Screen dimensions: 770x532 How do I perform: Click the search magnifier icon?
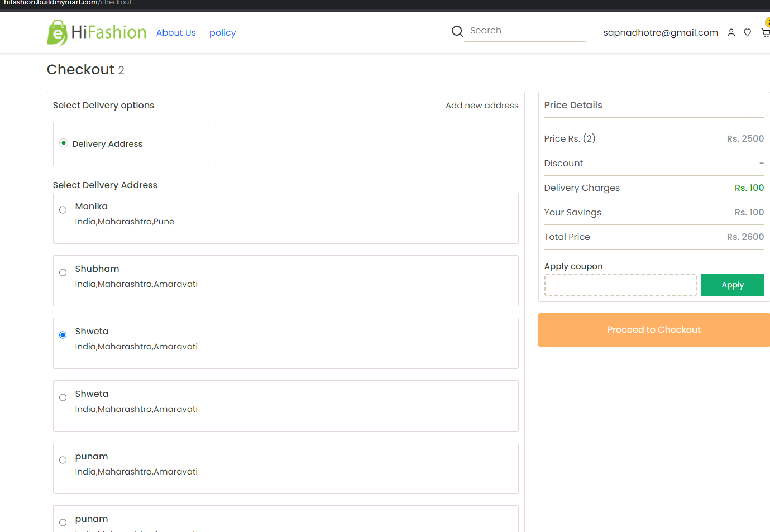point(457,31)
